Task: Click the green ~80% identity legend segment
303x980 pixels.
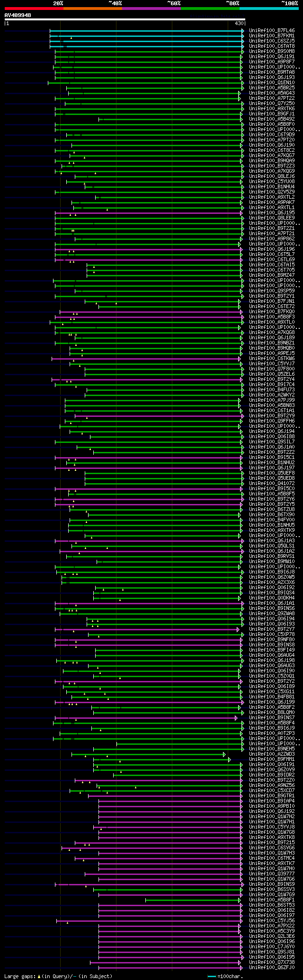Action: (210, 9)
